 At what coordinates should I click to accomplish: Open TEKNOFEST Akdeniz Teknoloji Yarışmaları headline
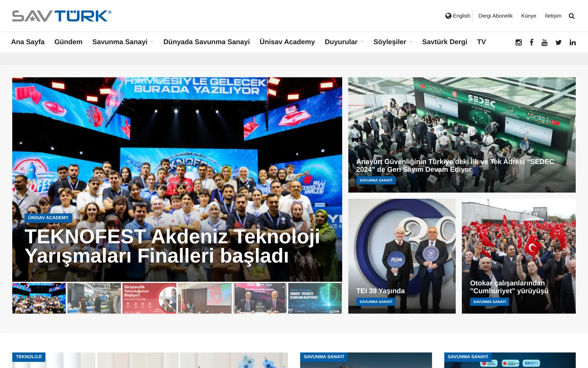(172, 246)
